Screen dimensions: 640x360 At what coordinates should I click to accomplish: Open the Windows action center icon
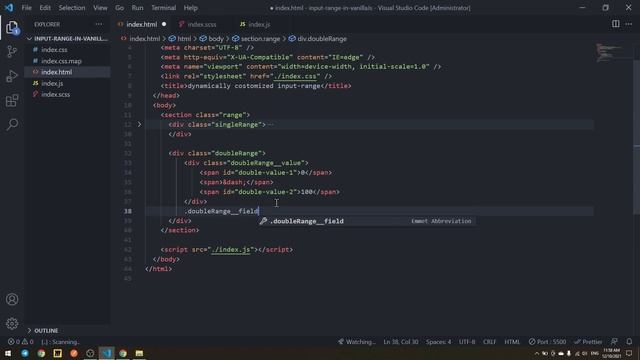tap(629, 353)
